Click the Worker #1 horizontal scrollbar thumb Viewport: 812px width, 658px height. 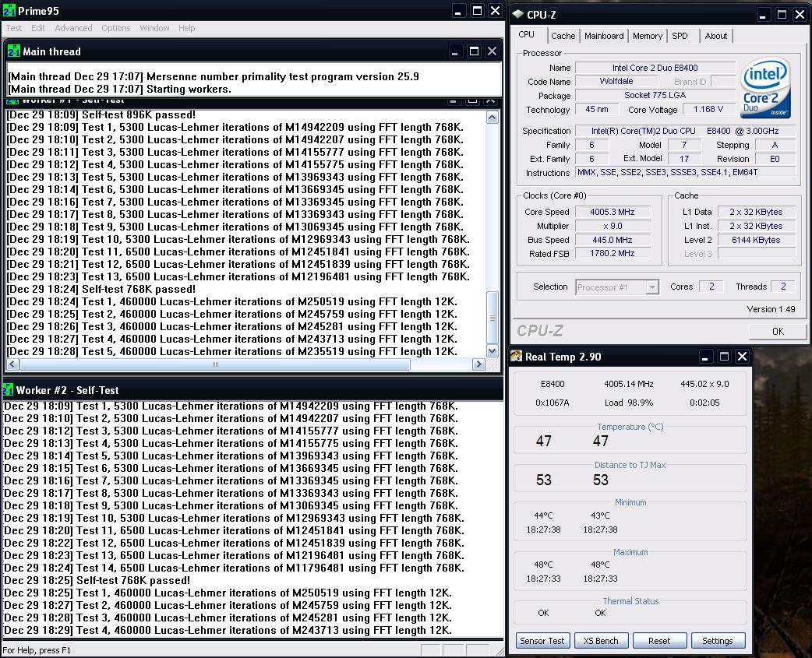pos(215,364)
